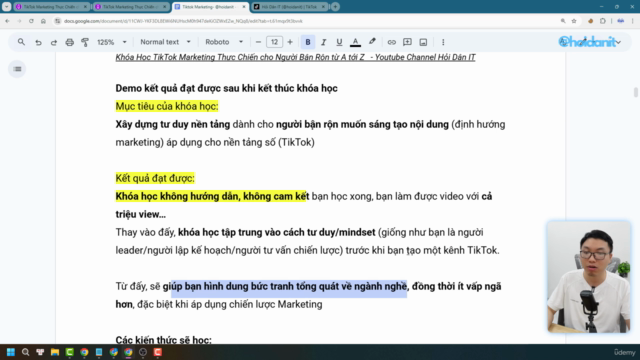Viewport: 640px width, 360px height.
Task: Insert an image from the toolbar
Action: pyautogui.click(x=423, y=42)
